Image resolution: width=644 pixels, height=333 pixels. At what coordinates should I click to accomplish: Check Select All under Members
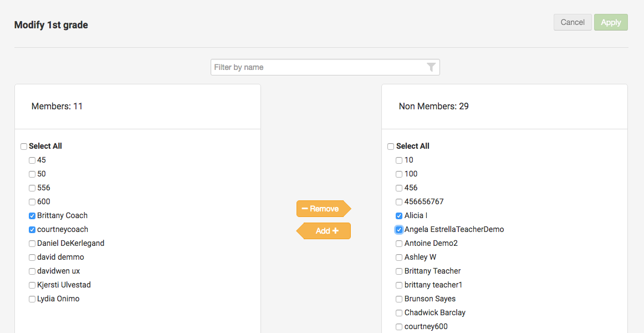[24, 147]
